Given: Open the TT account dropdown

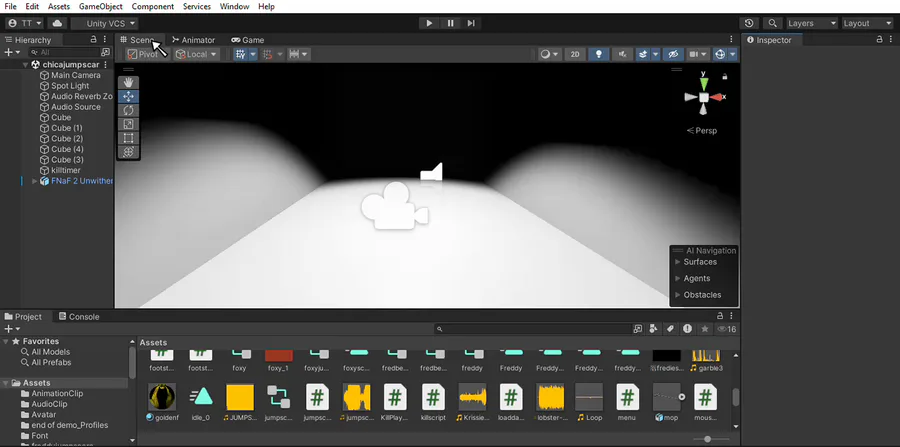Looking at the screenshot, I should click(x=25, y=23).
